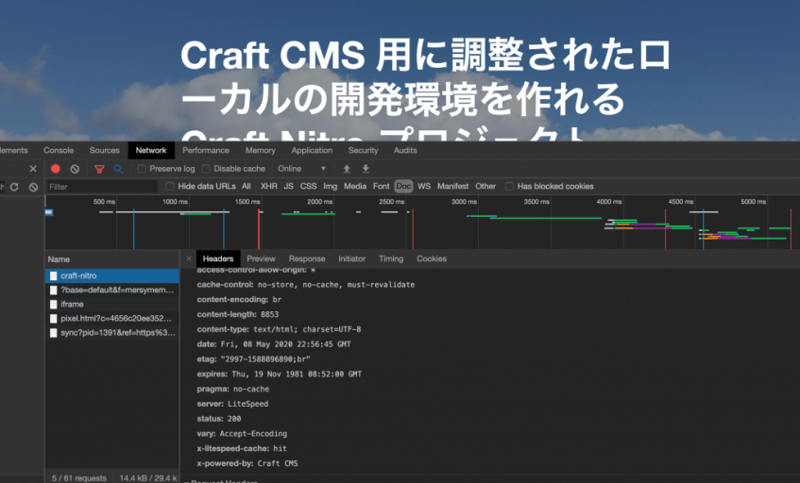Select the iframe request document icon
This screenshot has width=800, height=483.
[x=54, y=303]
